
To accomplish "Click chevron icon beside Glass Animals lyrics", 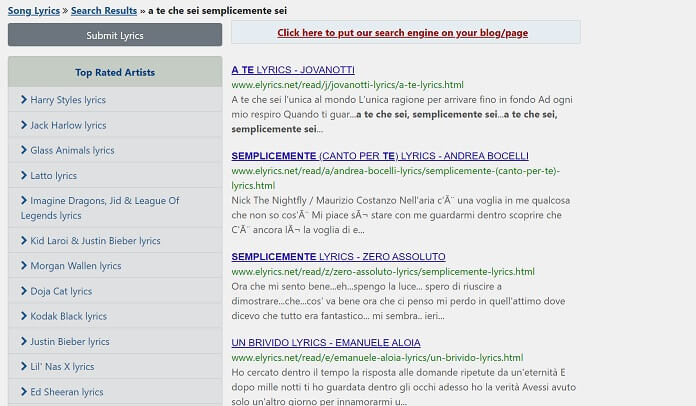I will [24, 150].
